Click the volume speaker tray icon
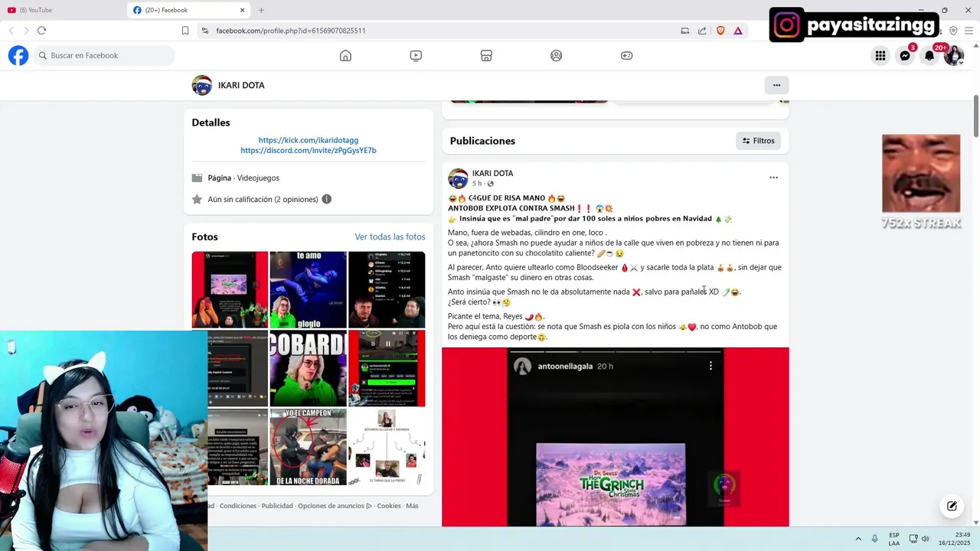This screenshot has height=551, width=980. (925, 539)
